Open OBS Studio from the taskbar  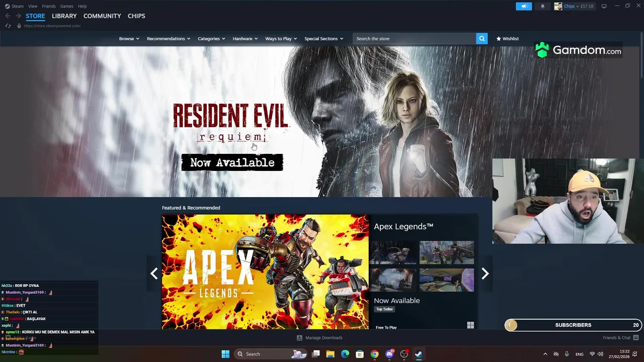click(x=404, y=354)
